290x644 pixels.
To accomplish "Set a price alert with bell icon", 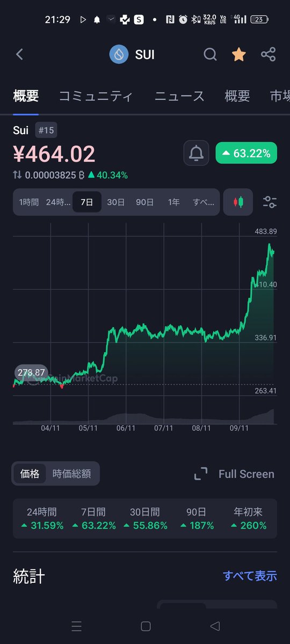I will coord(197,153).
